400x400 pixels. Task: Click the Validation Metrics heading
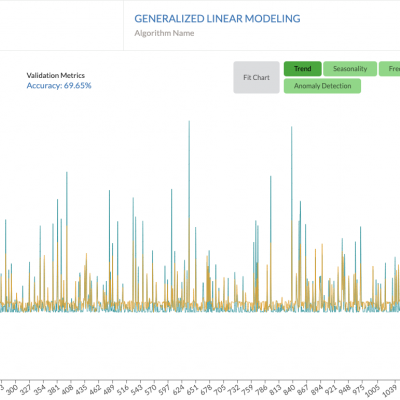[56, 75]
